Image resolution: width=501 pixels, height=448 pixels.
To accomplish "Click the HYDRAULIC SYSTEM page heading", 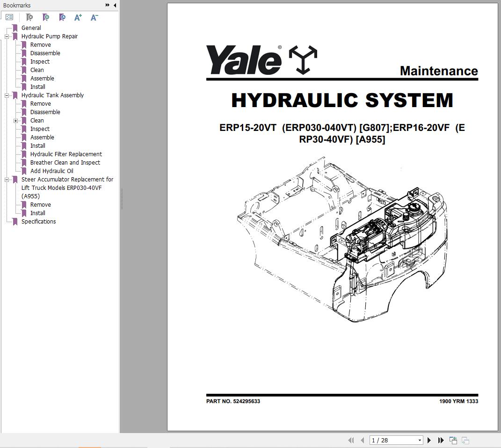I will point(342,100).
